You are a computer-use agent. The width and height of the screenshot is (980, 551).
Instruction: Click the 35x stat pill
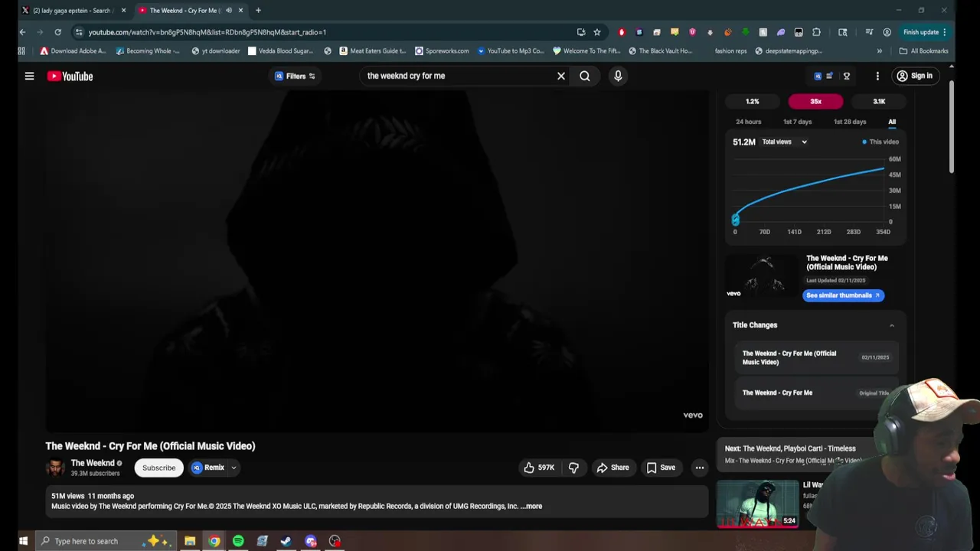[815, 101]
